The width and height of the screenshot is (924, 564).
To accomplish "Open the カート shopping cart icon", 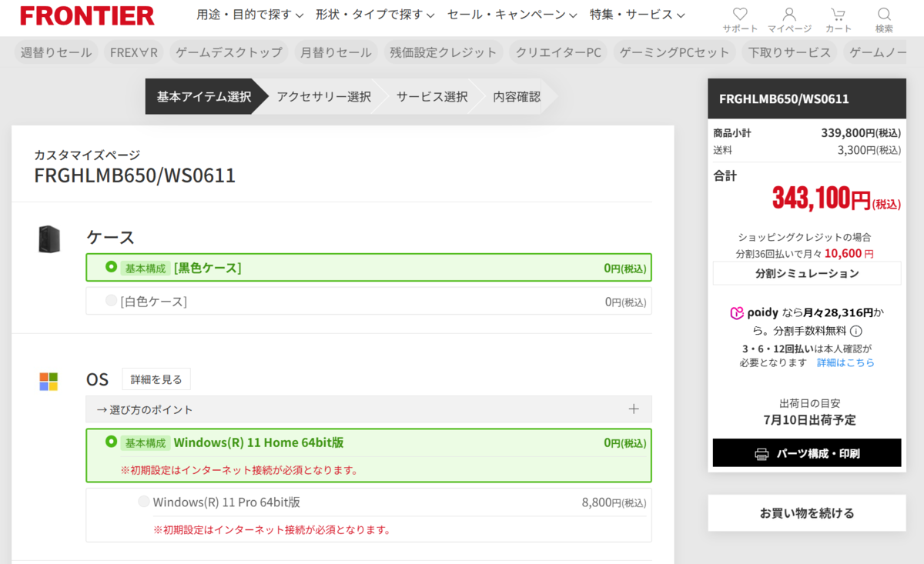I will (x=838, y=14).
